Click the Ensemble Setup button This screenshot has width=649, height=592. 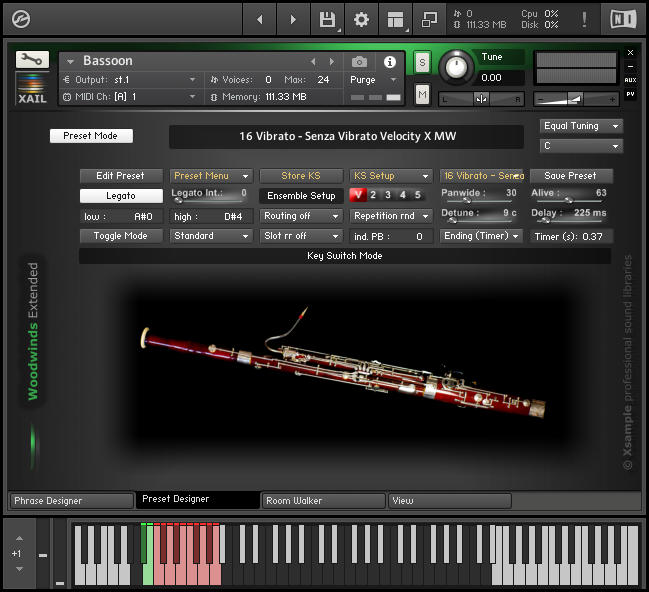tap(301, 196)
